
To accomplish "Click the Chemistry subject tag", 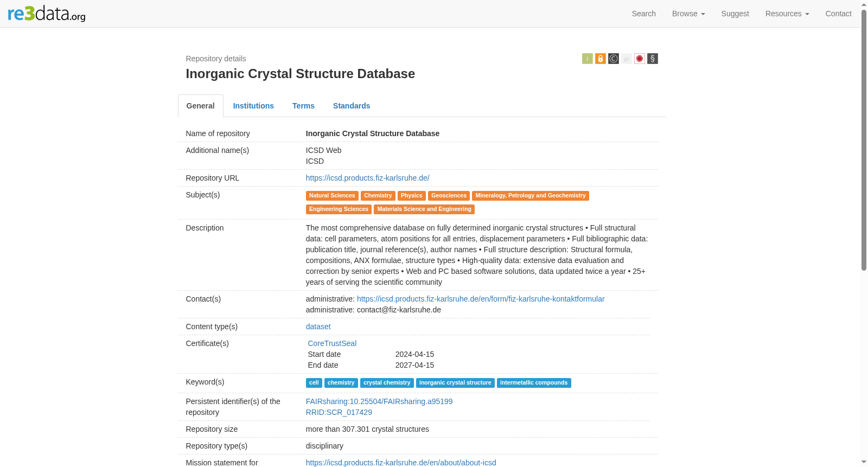I will coord(378,196).
